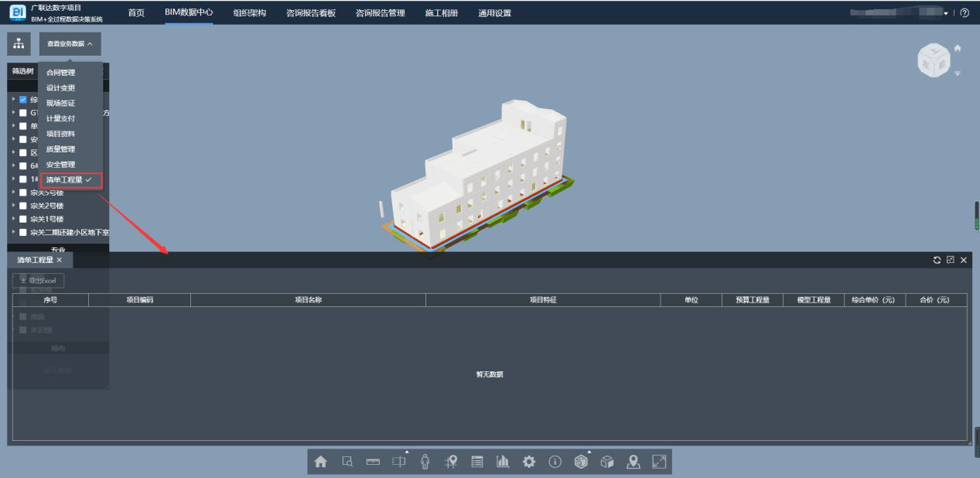Image resolution: width=980 pixels, height=478 pixels.
Task: Click the small dropdown arrow below the view cube
Action: point(958,73)
